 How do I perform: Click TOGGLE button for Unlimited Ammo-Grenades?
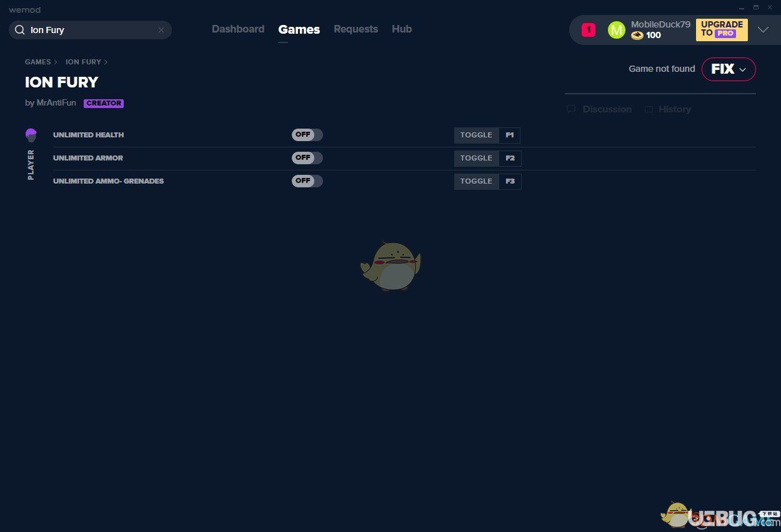click(477, 182)
